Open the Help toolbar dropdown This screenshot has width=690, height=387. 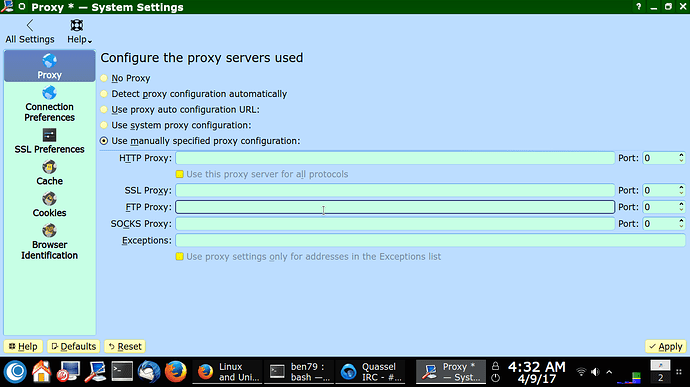[x=79, y=32]
